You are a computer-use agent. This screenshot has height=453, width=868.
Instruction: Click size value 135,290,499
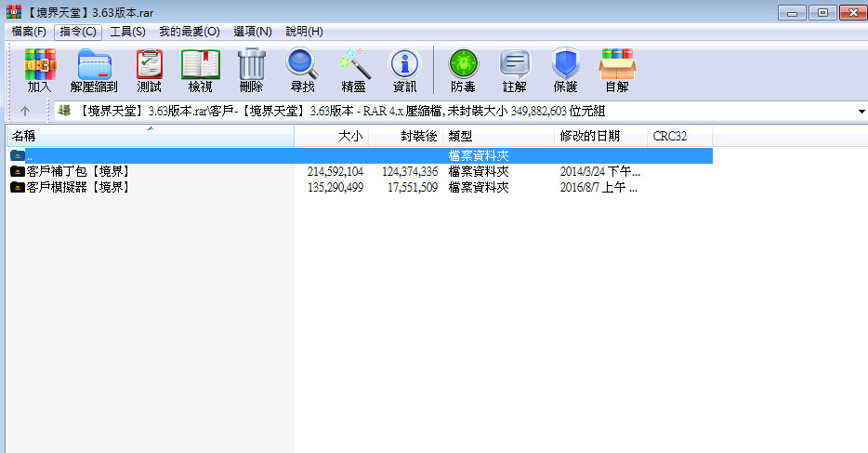335,188
